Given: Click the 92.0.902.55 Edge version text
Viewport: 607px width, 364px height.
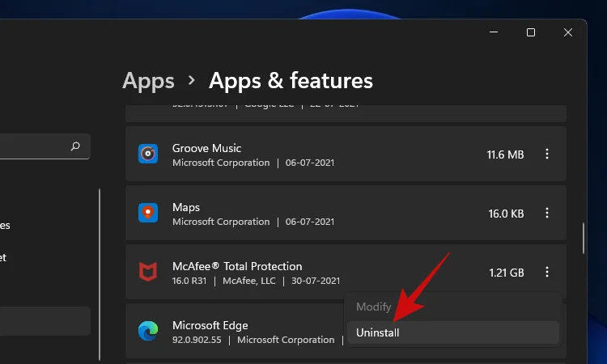Looking at the screenshot, I should tap(197, 340).
